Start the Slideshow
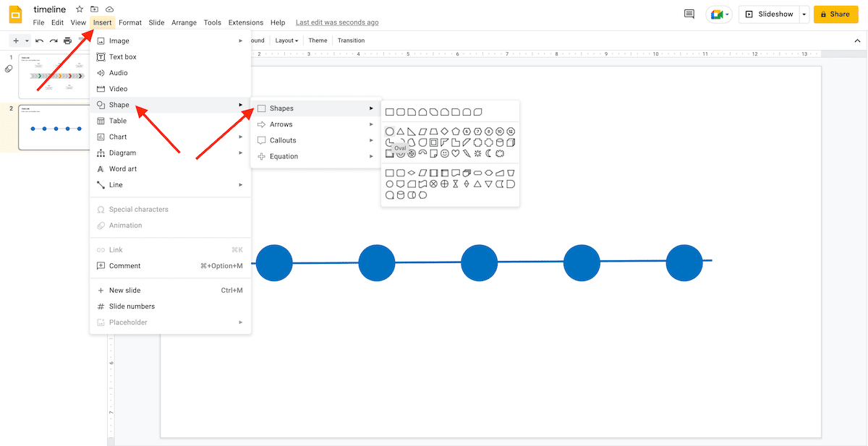This screenshot has height=446, width=868. click(769, 14)
